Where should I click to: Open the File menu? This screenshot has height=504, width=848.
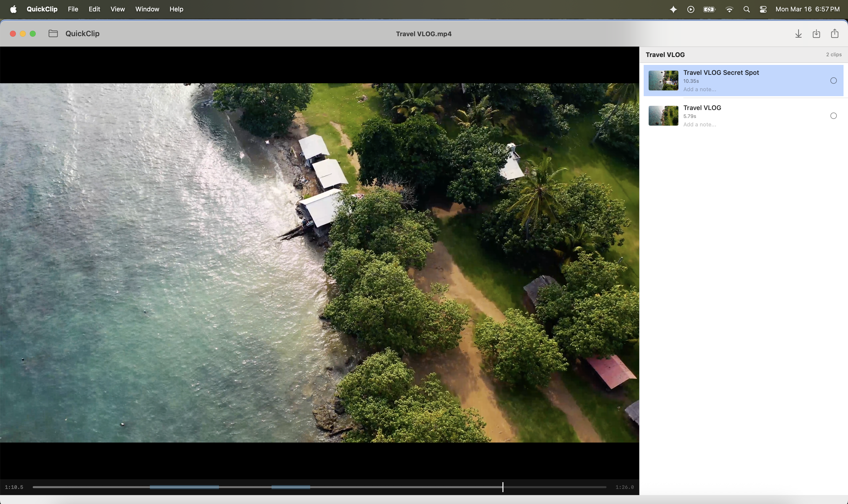coord(73,9)
